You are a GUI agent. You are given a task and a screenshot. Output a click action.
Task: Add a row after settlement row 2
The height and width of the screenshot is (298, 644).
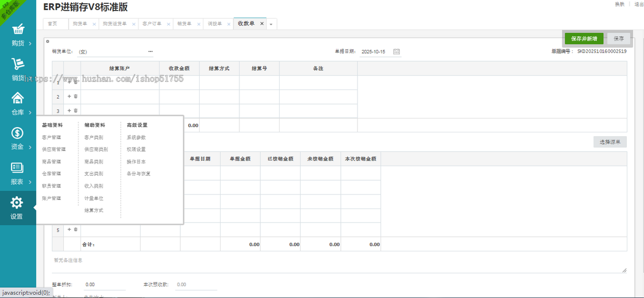[69, 96]
